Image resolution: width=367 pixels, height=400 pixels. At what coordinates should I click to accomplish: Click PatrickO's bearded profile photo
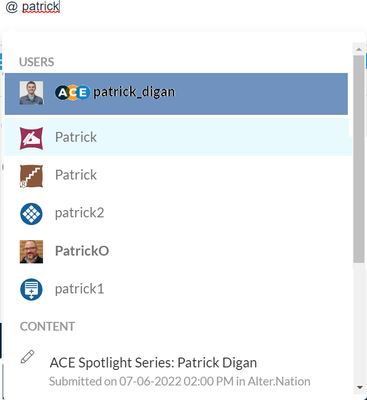click(31, 252)
